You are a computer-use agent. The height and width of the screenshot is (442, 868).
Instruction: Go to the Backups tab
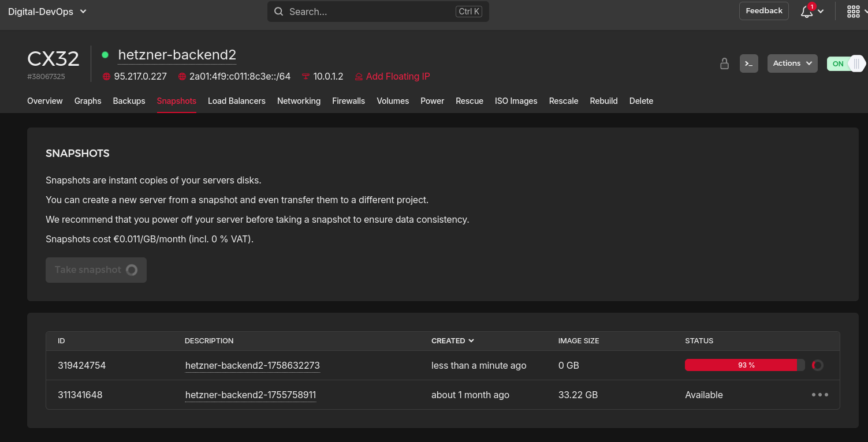click(x=129, y=101)
